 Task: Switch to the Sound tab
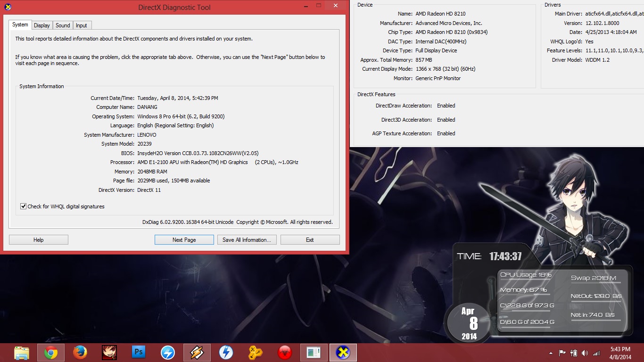click(63, 25)
